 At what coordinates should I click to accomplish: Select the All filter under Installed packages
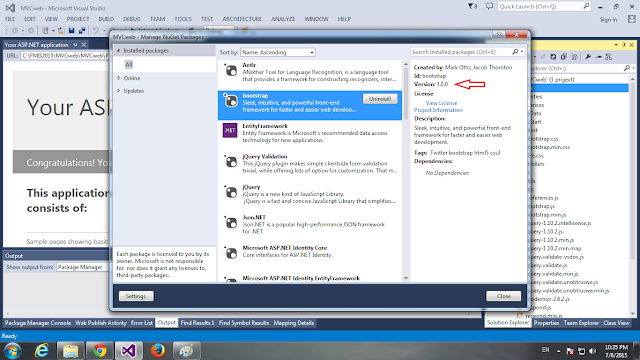coord(129,64)
